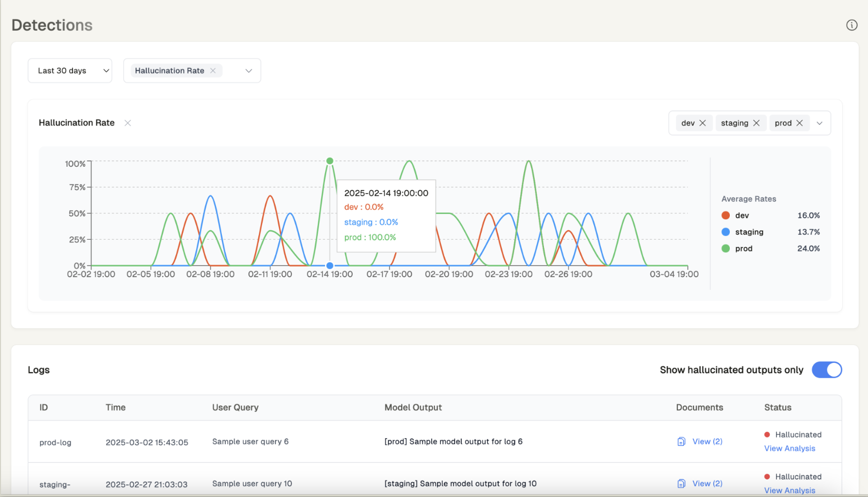Screen dimensions: 868x497
Task: Click the Documents column header
Action: (700, 408)
